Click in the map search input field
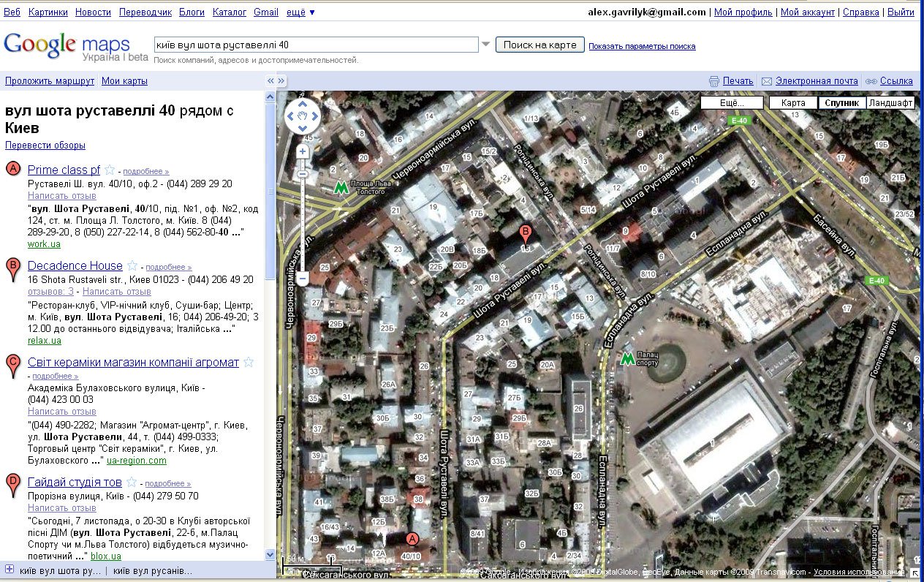 point(316,45)
